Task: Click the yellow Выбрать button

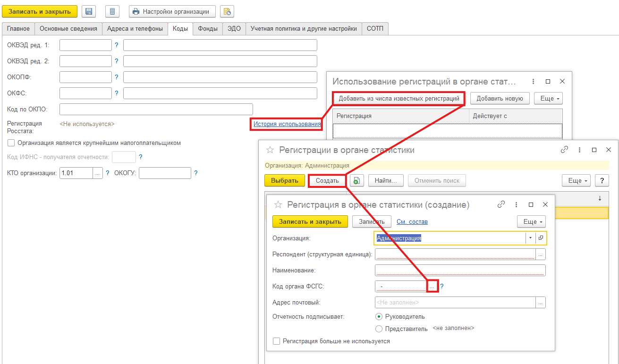Action: [285, 180]
